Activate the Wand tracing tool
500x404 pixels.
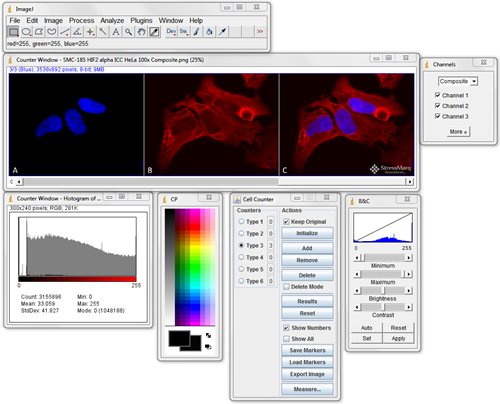coord(103,32)
